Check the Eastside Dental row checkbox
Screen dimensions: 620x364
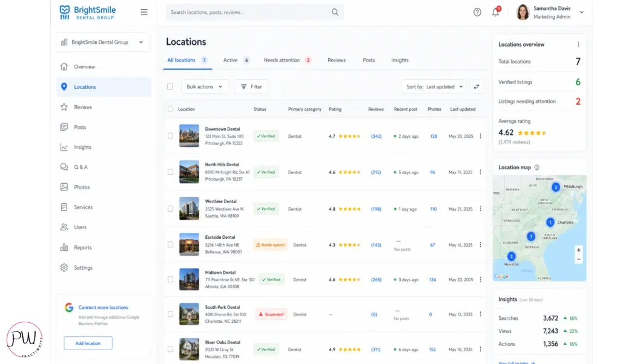170,245
